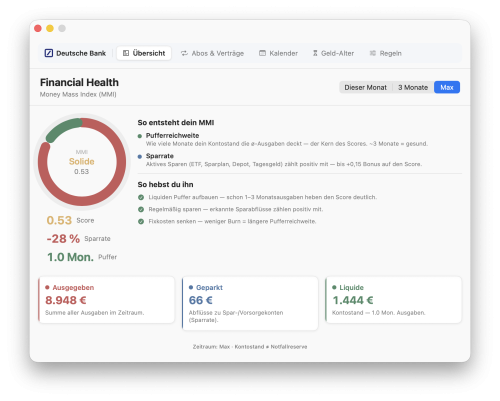Click the Übersicht tab layout icon
Viewport: 500px width, 401px height.
(x=126, y=53)
